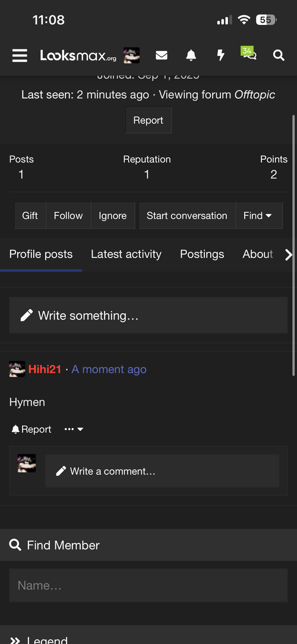
Task: Show more tabs with right chevron
Action: pos(289,255)
